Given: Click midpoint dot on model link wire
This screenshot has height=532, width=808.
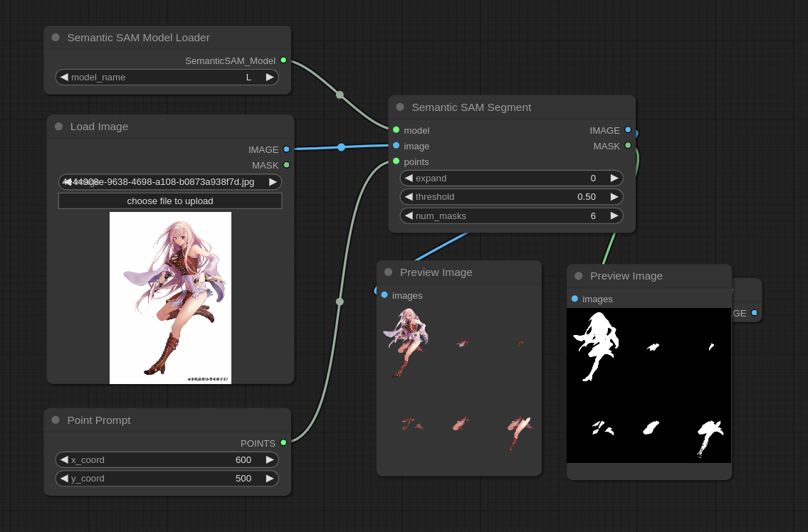Looking at the screenshot, I should 340,95.
